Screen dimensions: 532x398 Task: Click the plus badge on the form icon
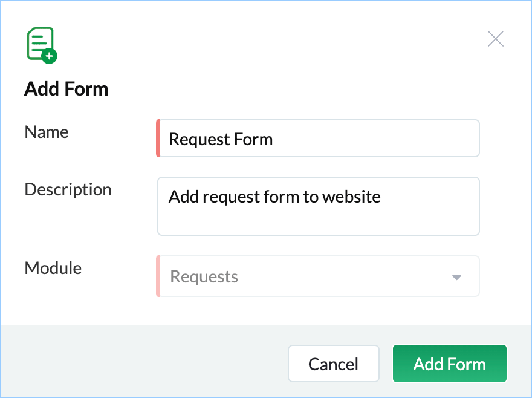[49, 56]
